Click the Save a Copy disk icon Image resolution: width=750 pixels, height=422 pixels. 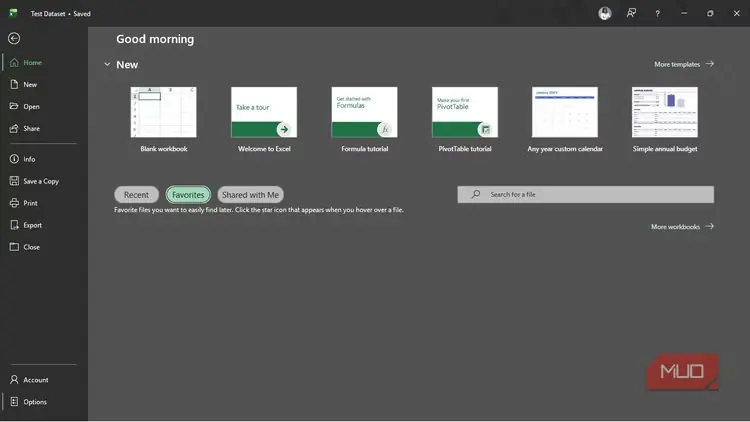point(14,181)
